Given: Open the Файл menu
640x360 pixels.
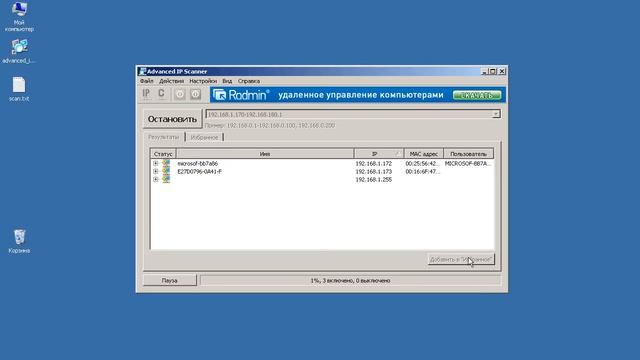Looking at the screenshot, I should click(x=147, y=81).
